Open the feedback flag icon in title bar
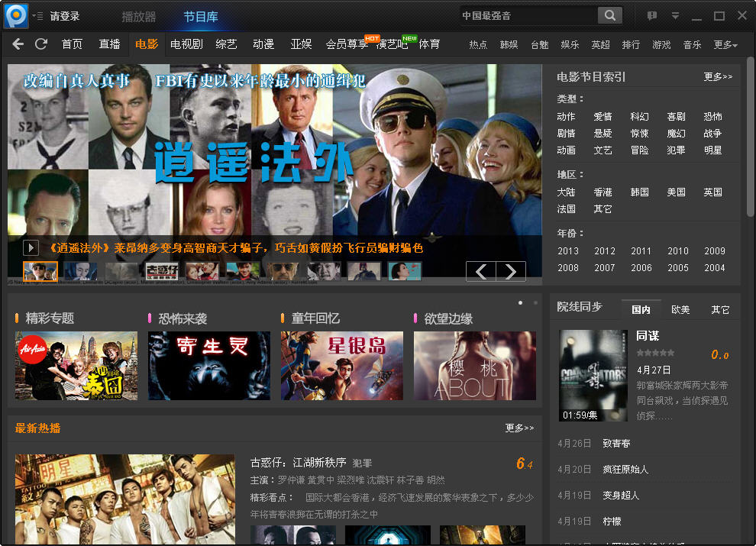 point(651,16)
